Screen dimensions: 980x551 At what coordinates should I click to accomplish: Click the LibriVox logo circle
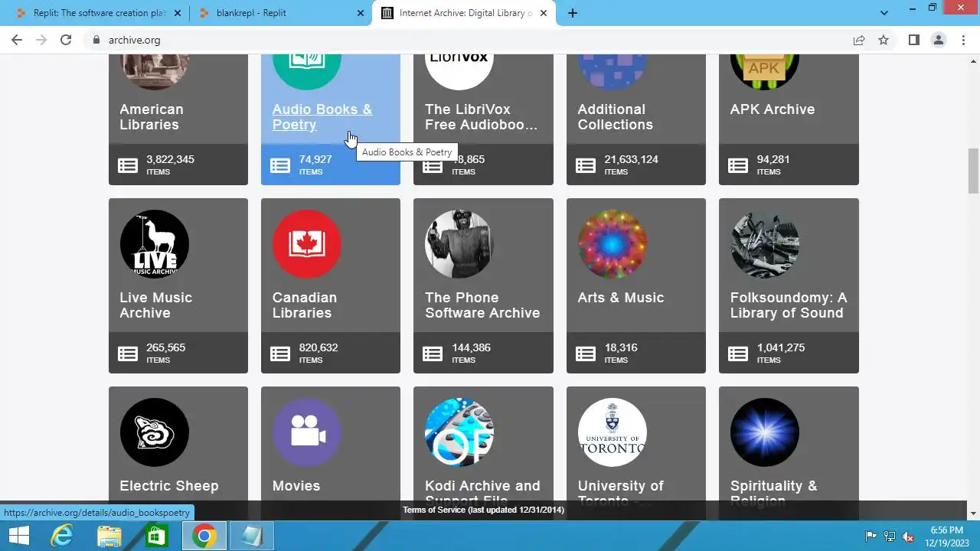(x=459, y=72)
